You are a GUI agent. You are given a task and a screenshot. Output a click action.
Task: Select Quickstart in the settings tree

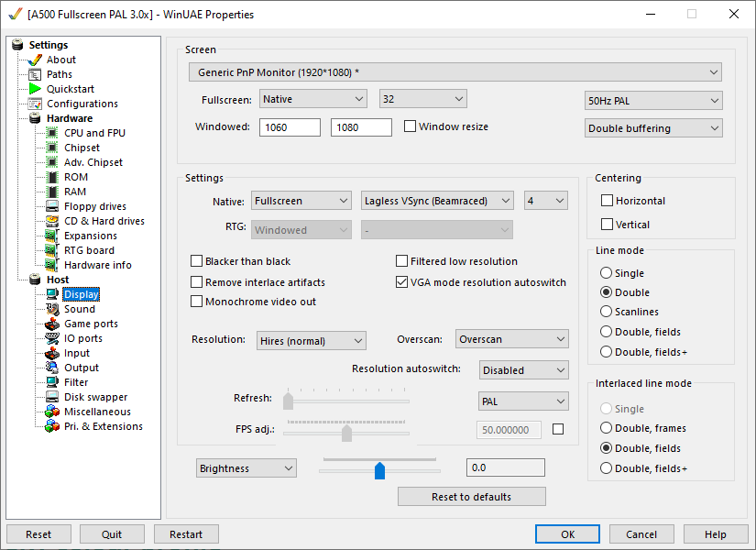(x=71, y=89)
